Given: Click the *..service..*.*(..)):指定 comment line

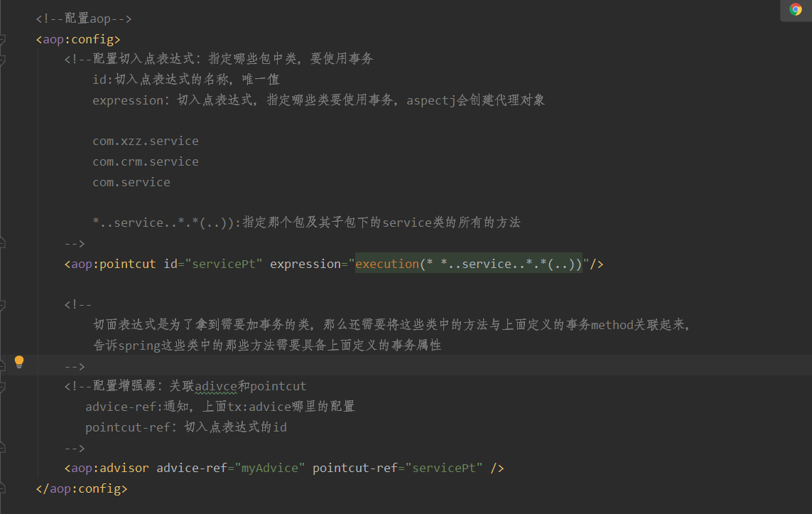Looking at the screenshot, I should point(307,223).
